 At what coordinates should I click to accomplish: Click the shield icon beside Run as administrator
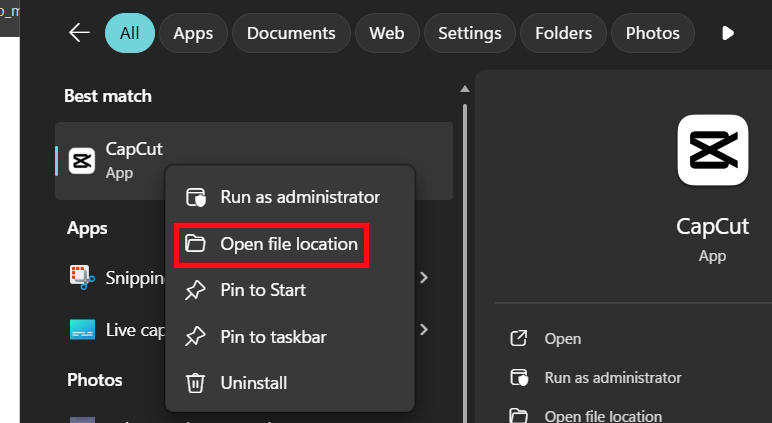tap(196, 198)
